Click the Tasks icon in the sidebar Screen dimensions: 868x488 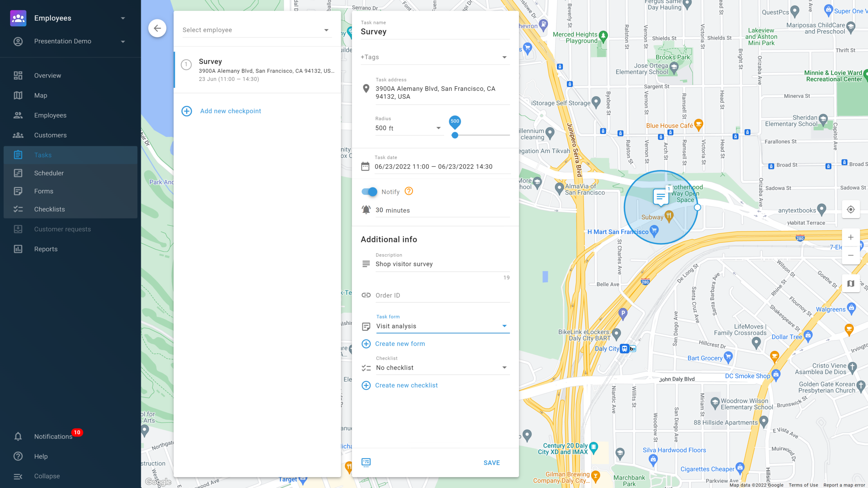coord(18,154)
